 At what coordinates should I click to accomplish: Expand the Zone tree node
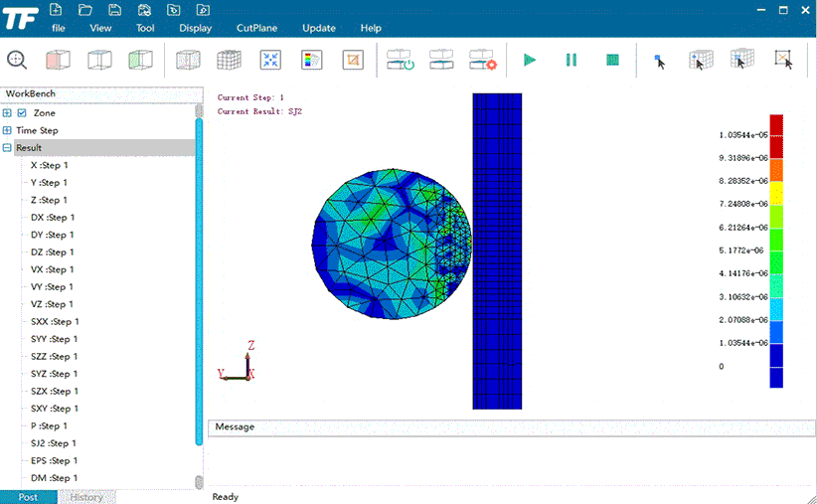pyautogui.click(x=7, y=113)
